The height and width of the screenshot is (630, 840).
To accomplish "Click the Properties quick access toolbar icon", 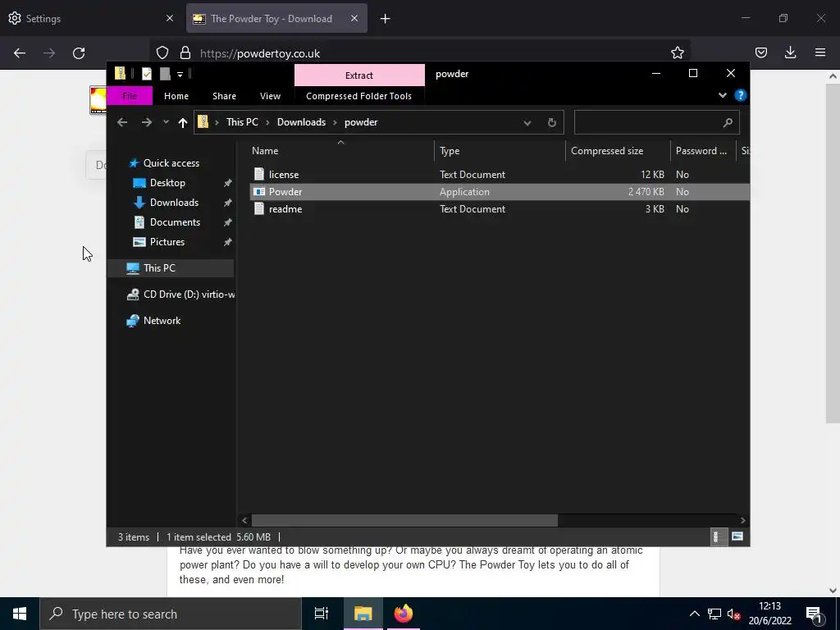I will [147, 74].
